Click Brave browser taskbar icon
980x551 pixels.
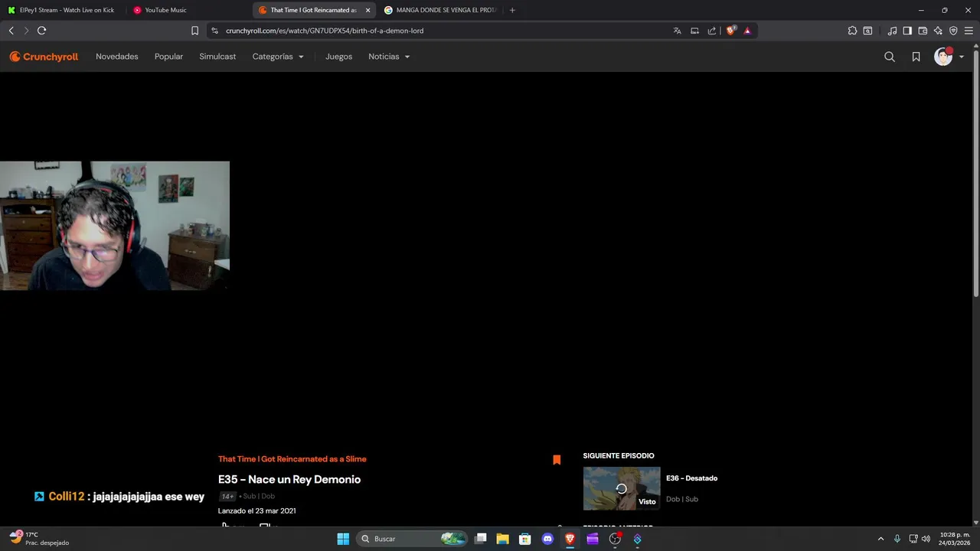(x=570, y=539)
